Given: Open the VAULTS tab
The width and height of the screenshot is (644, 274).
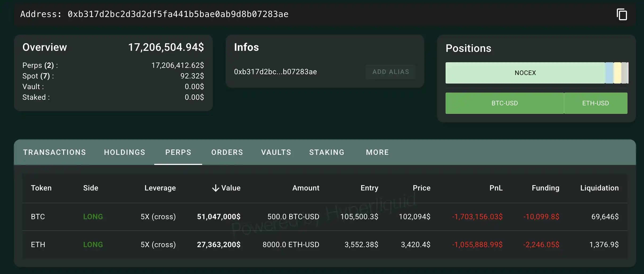Looking at the screenshot, I should point(276,152).
